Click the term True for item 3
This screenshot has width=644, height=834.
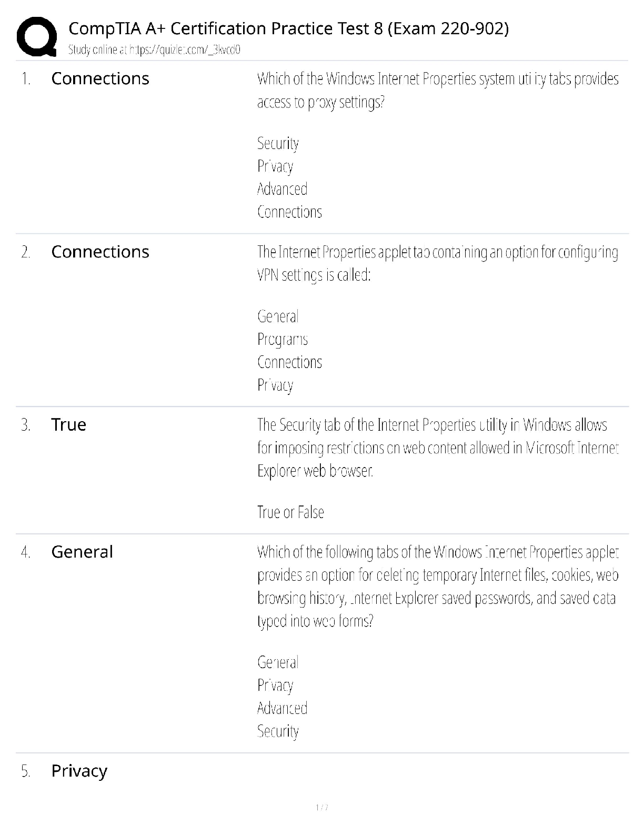(x=68, y=424)
